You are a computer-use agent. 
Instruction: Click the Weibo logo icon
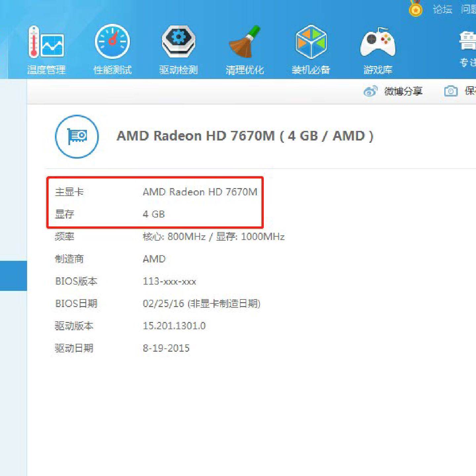tap(370, 91)
